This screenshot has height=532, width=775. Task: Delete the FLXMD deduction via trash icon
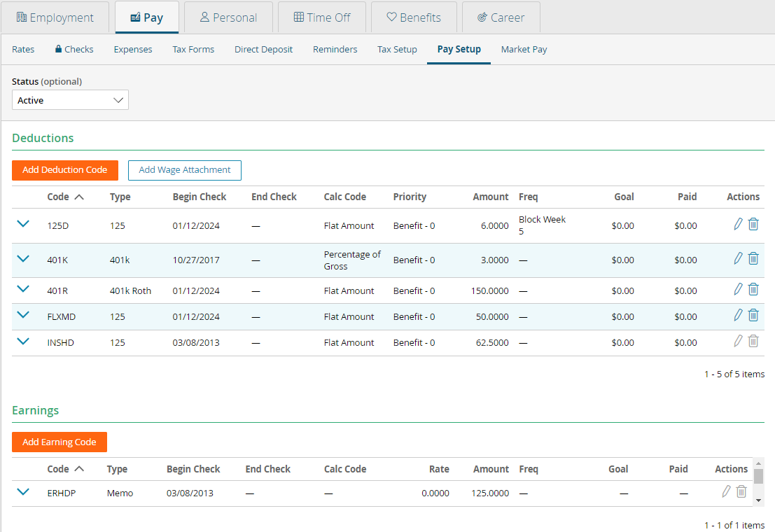click(x=753, y=315)
